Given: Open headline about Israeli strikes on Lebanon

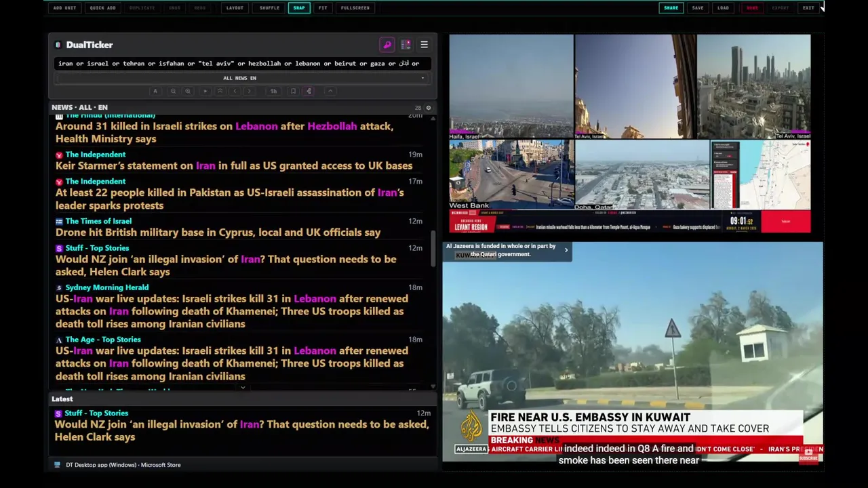Looking at the screenshot, I should click(x=224, y=132).
